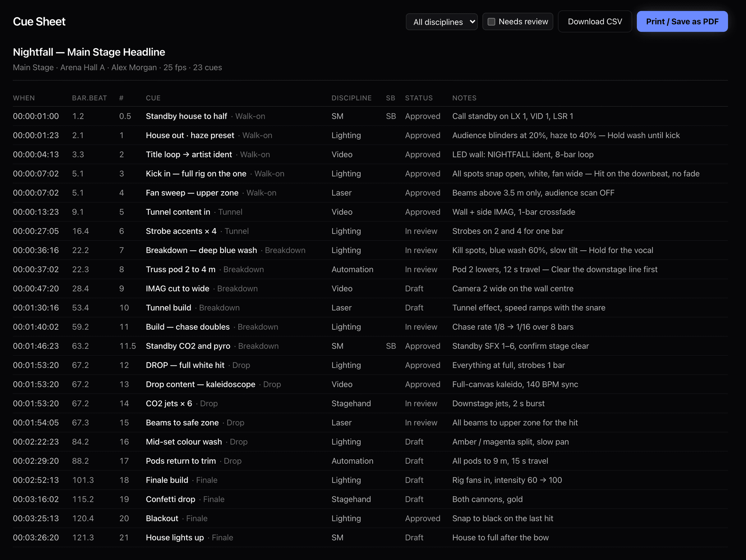Click Laser discipline in Tunnel build row
This screenshot has height=560, width=746.
341,308
